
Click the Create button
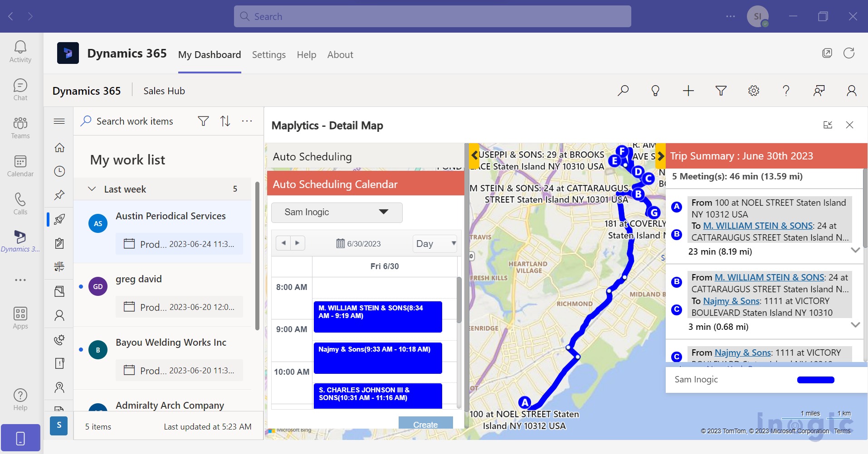[x=425, y=424]
